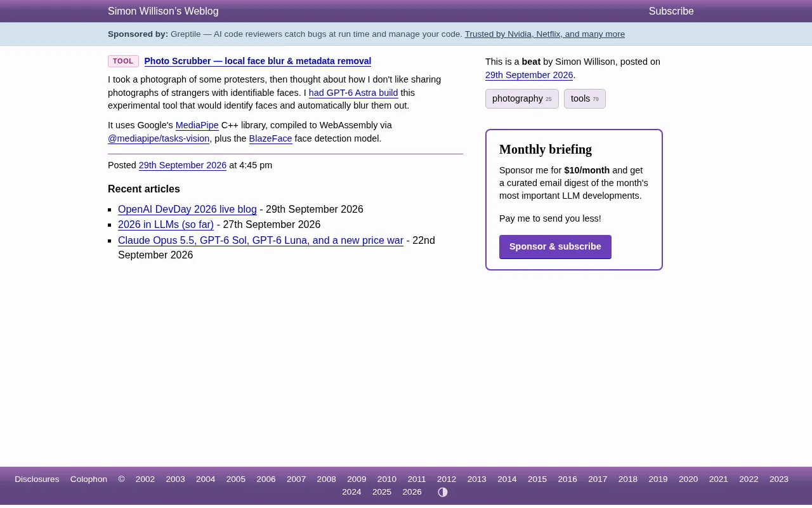Click Posted 29th September 2026 date link
The image size is (812, 508).
pyautogui.click(x=183, y=165)
